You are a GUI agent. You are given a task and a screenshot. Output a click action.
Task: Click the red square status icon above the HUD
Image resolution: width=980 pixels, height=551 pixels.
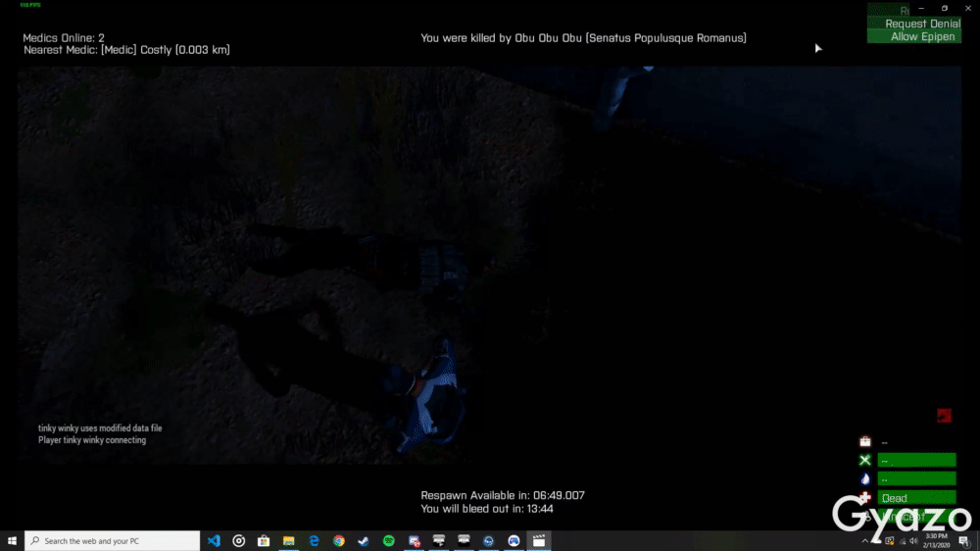click(x=944, y=416)
